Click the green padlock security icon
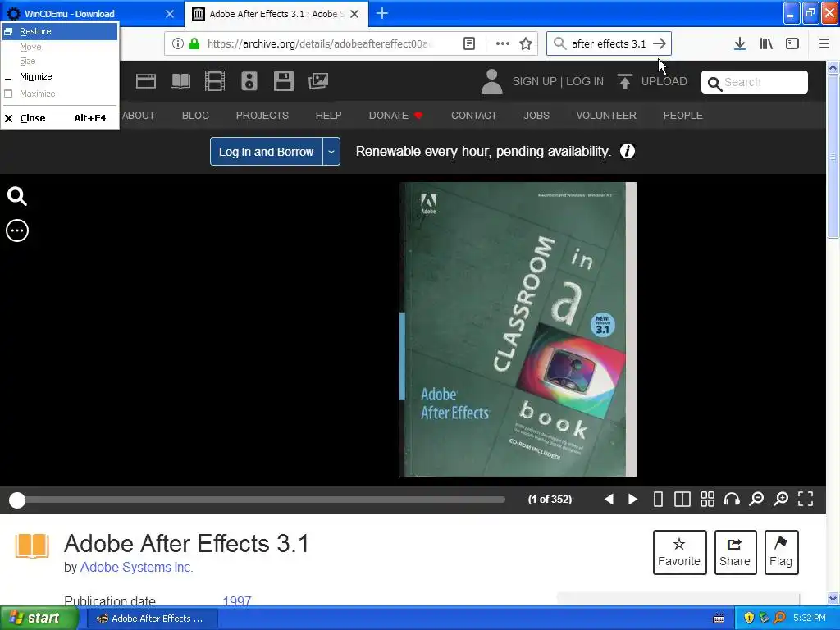 pyautogui.click(x=194, y=44)
